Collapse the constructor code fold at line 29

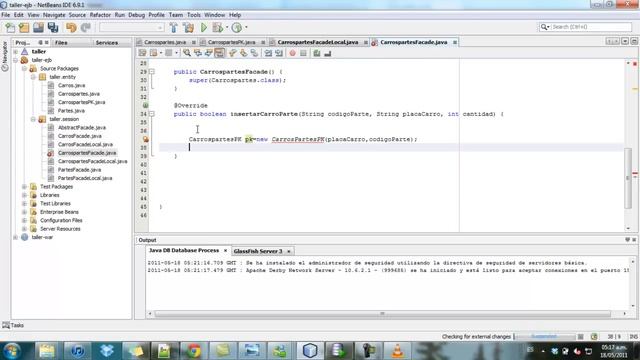[152, 72]
